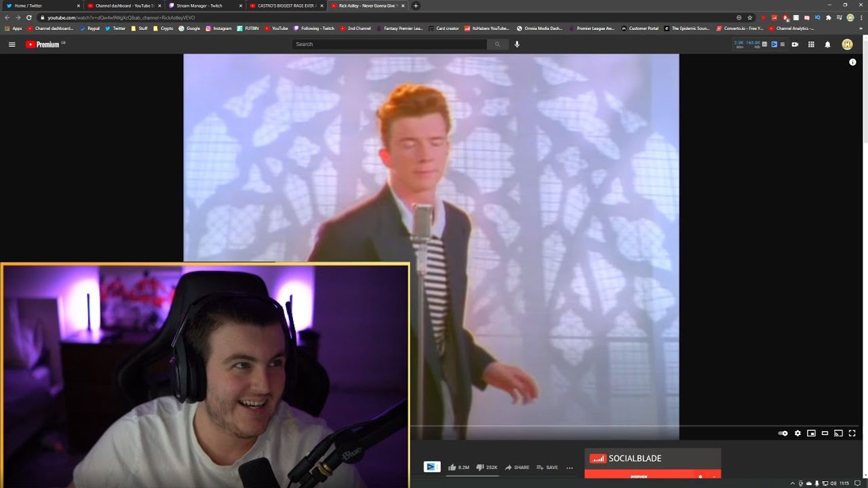Open the Twitter bookmark
The width and height of the screenshot is (868, 488).
pos(115,28)
